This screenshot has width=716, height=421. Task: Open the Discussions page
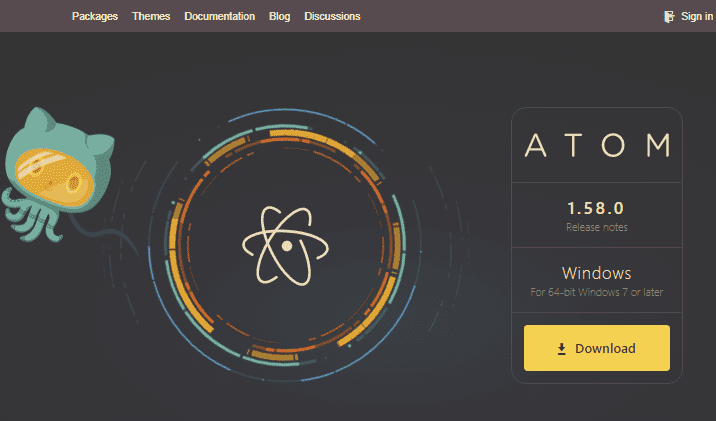pos(332,16)
